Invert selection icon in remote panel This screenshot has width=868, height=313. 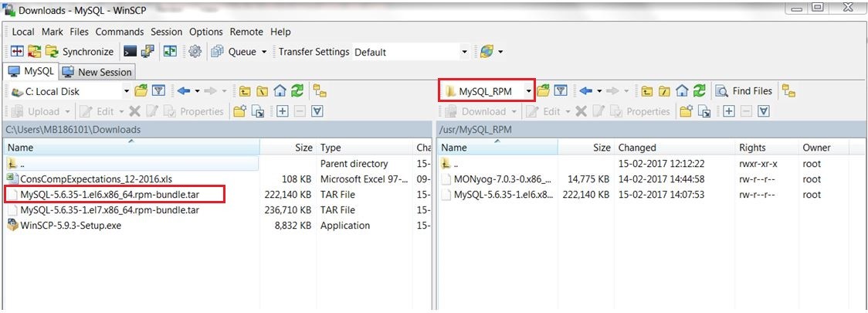(764, 111)
